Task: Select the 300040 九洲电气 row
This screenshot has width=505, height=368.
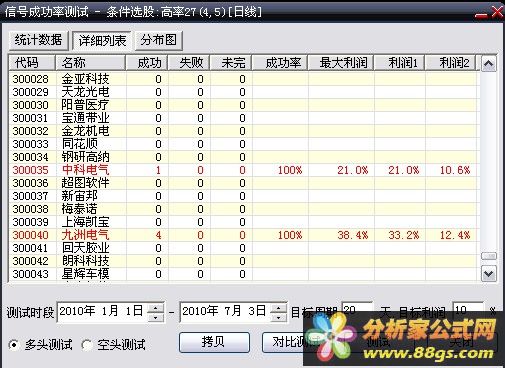Action: [244, 235]
